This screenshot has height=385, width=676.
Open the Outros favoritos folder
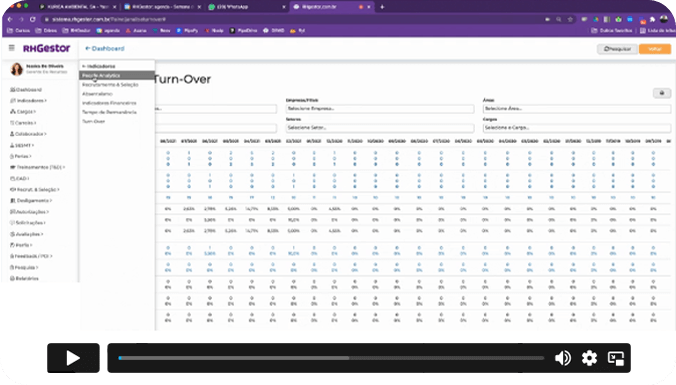612,31
